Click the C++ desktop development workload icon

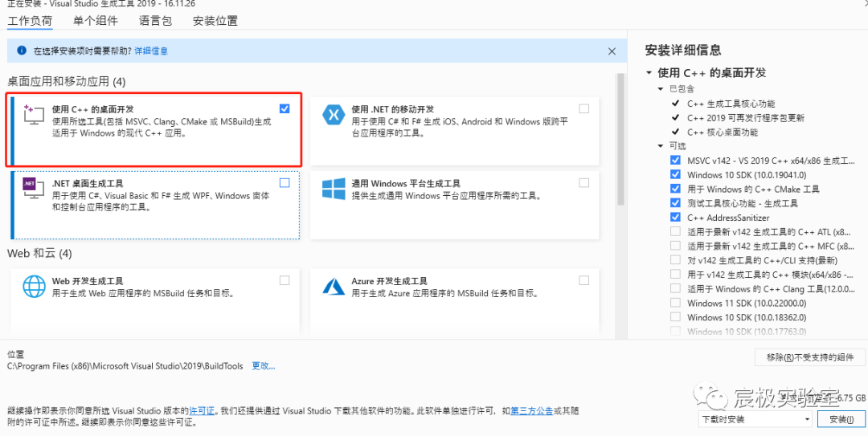pos(33,114)
